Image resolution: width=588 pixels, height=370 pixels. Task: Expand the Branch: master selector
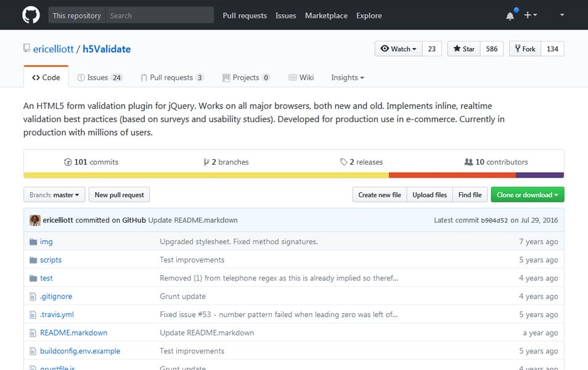coord(54,195)
